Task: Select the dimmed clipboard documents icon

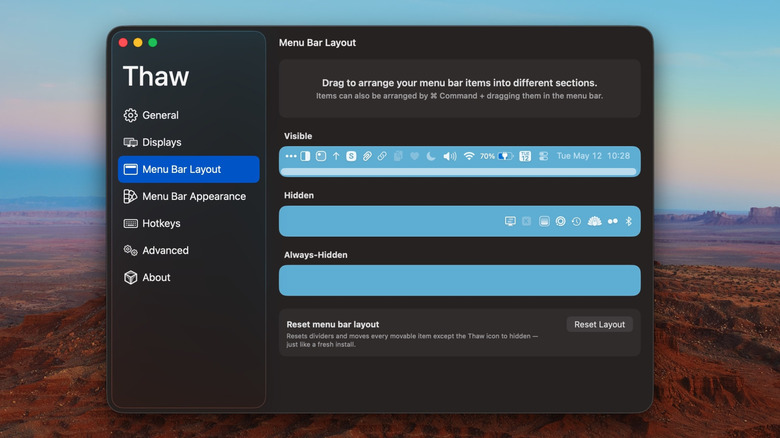Action: pyautogui.click(x=398, y=156)
